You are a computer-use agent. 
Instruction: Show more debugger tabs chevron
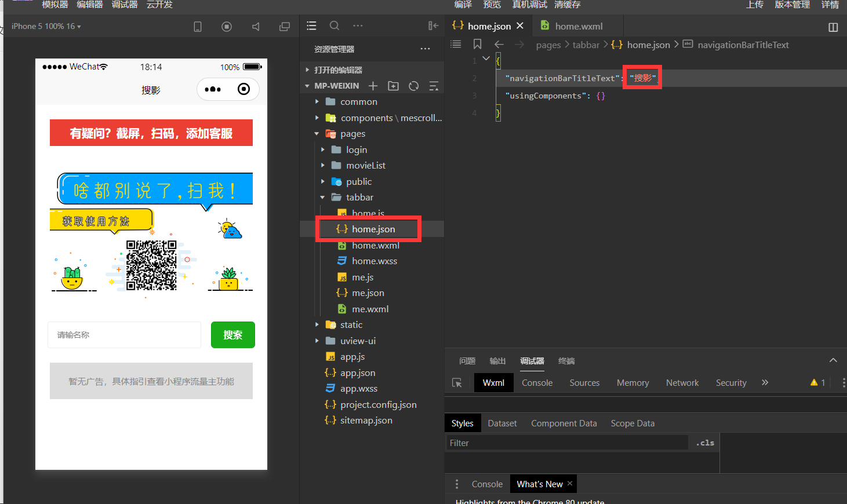click(x=765, y=382)
